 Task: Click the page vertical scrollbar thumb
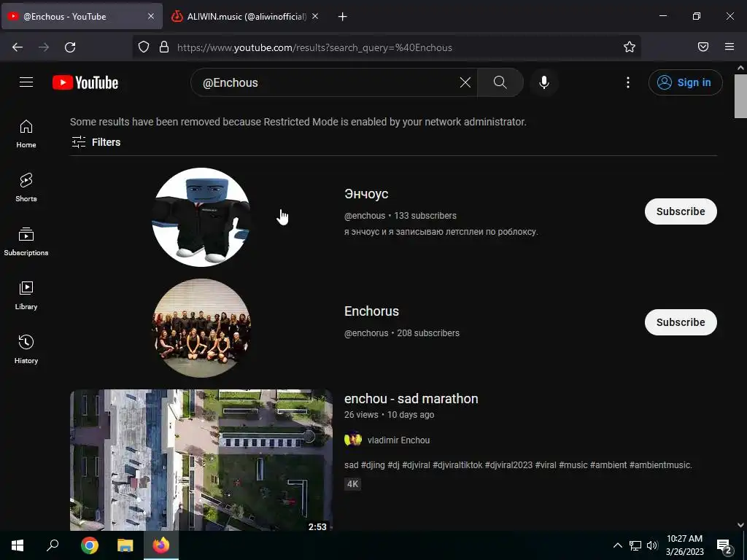point(740,96)
